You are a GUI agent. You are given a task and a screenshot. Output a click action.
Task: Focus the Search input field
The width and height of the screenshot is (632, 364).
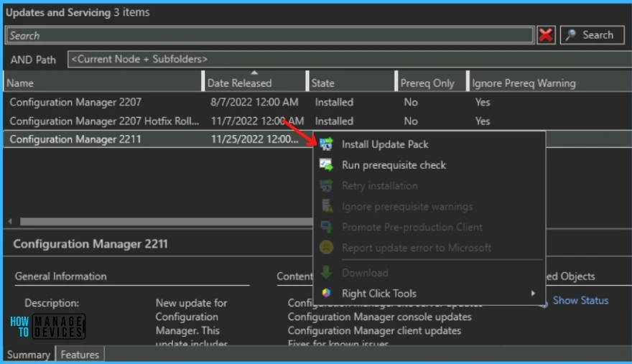pyautogui.click(x=269, y=35)
